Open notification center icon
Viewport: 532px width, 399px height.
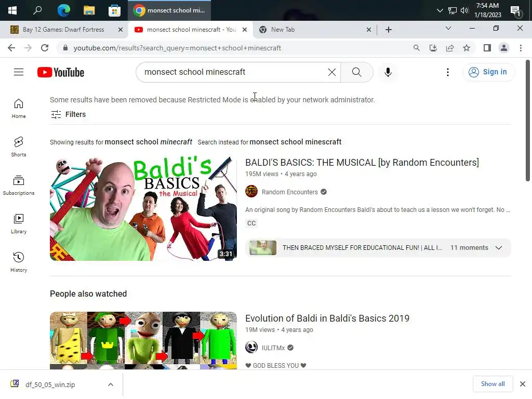pos(516,11)
